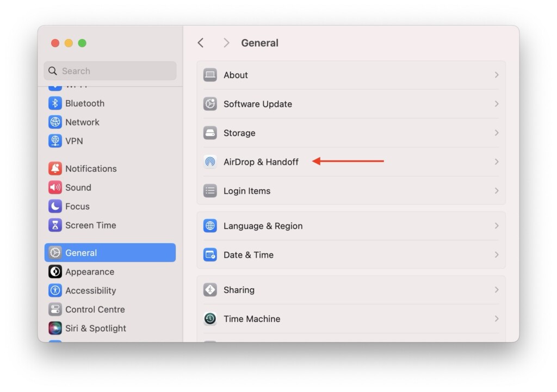
Task: Click the Sound label in sidebar
Action: point(78,188)
